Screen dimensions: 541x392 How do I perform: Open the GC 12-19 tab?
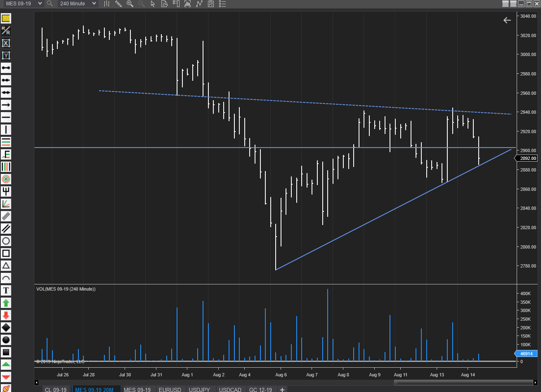(x=261, y=389)
